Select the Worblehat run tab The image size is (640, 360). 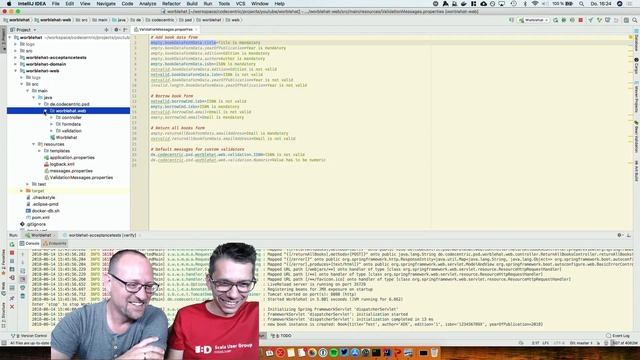point(39,236)
